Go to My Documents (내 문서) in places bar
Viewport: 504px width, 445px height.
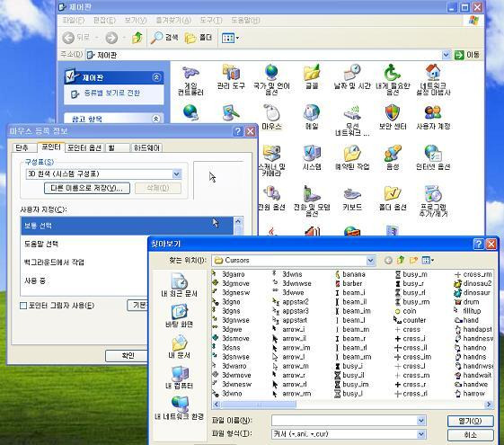(179, 347)
